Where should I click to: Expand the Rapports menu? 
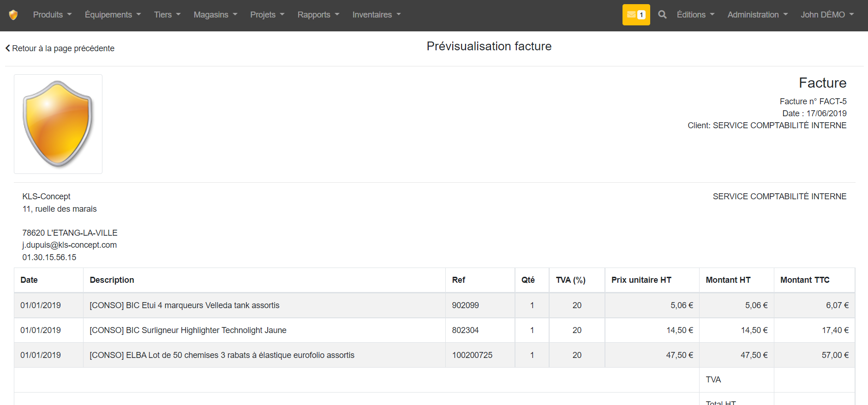coord(318,15)
